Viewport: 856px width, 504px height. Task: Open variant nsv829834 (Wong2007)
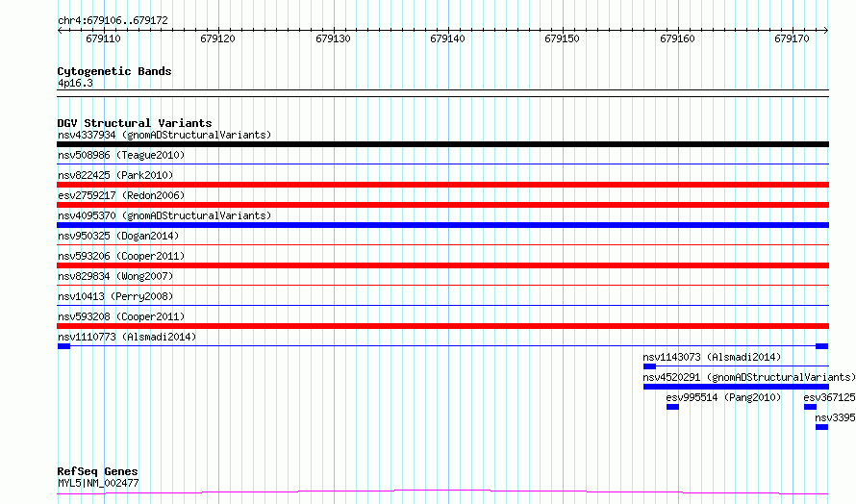point(115,276)
